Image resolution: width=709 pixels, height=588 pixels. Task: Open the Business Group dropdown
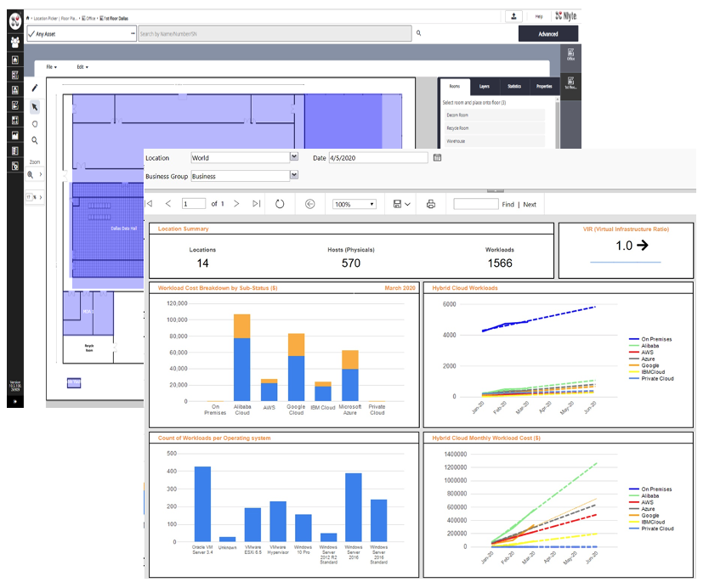(x=293, y=175)
